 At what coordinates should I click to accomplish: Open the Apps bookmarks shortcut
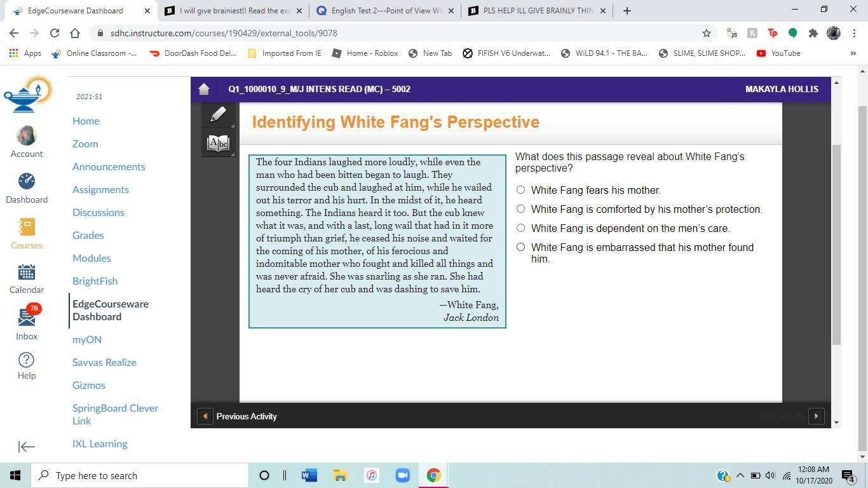coord(25,53)
